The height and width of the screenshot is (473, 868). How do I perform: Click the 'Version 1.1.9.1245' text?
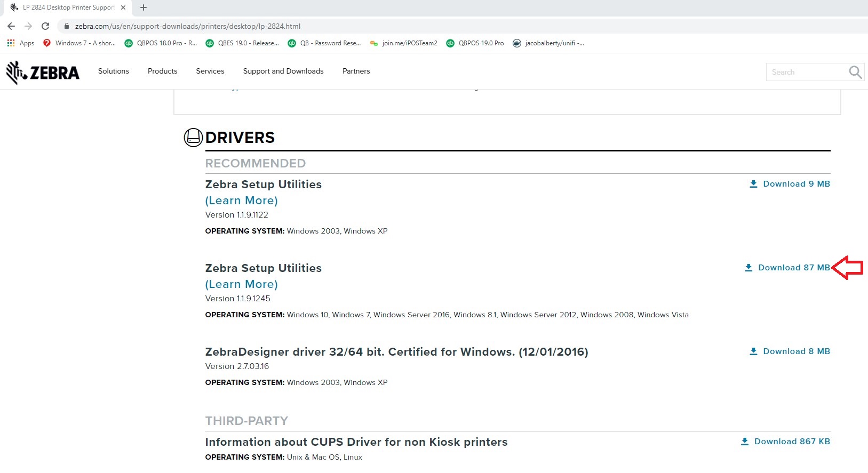[x=238, y=299]
